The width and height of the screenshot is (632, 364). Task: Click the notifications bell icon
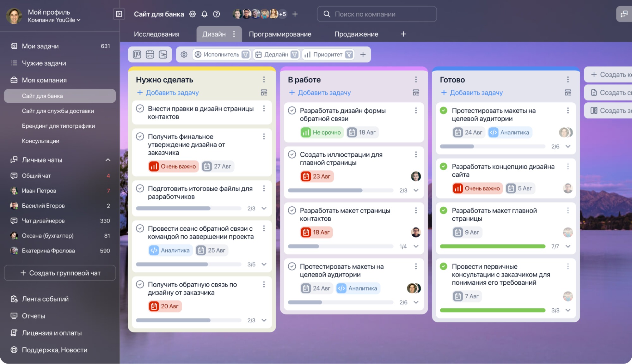pyautogui.click(x=204, y=14)
